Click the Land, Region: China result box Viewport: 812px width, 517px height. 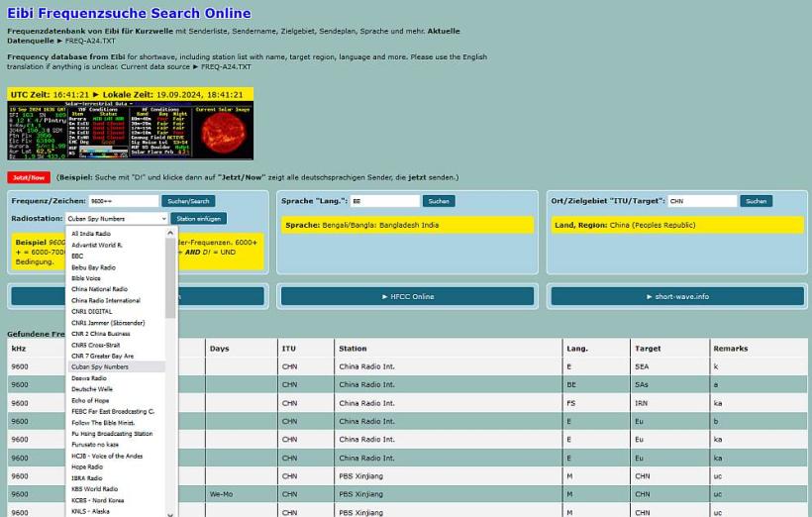coord(677,226)
